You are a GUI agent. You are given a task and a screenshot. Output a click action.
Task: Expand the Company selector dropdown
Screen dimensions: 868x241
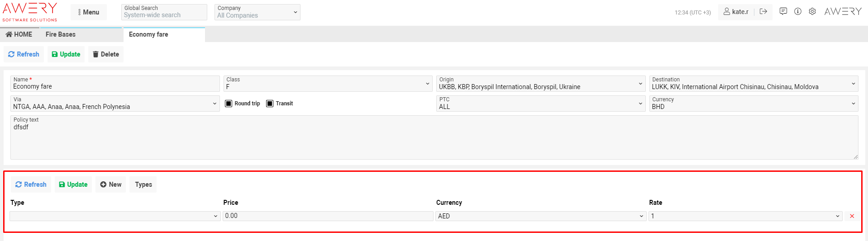click(257, 12)
